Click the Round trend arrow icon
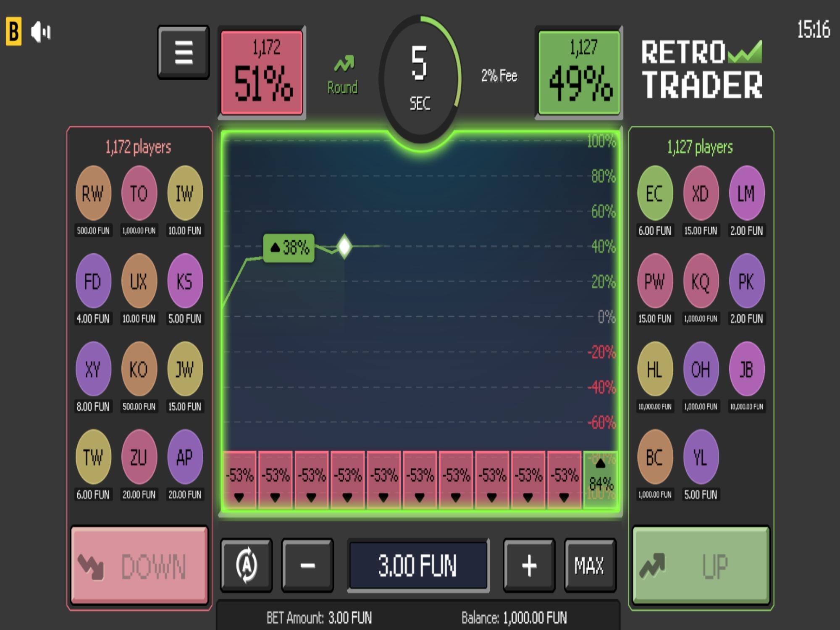 click(x=343, y=63)
